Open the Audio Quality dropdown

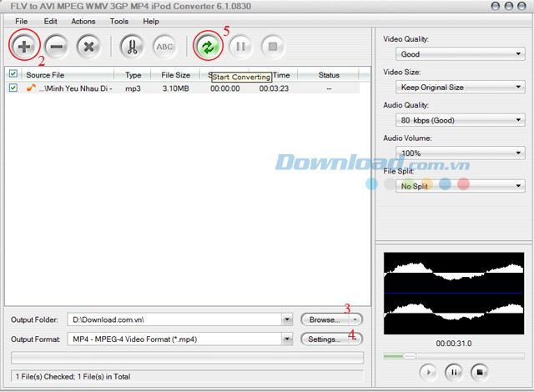click(460, 120)
